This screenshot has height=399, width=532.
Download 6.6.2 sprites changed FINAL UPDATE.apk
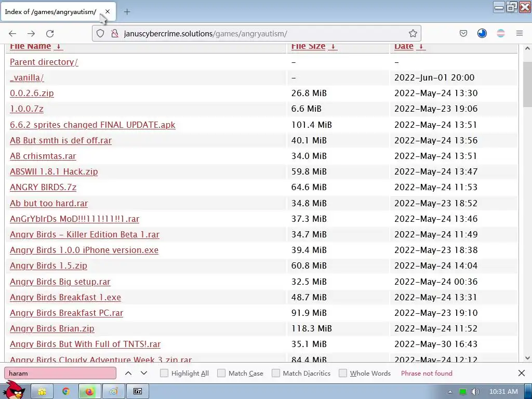pos(92,125)
